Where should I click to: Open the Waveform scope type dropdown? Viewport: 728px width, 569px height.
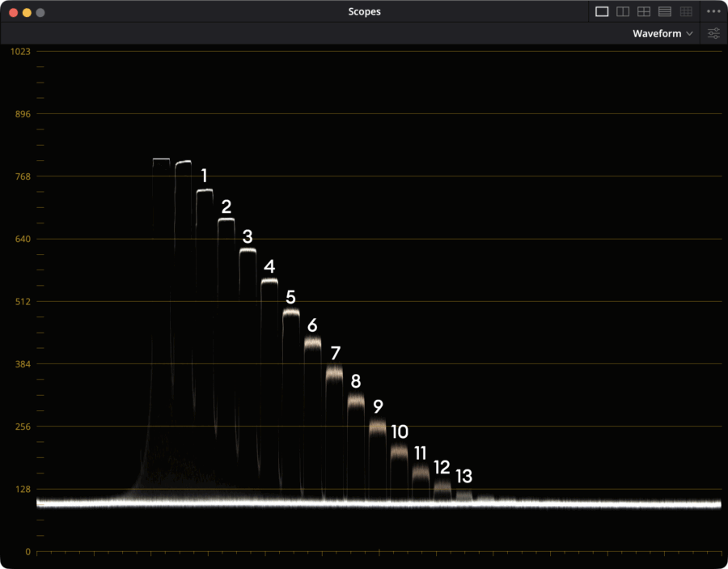coord(657,33)
